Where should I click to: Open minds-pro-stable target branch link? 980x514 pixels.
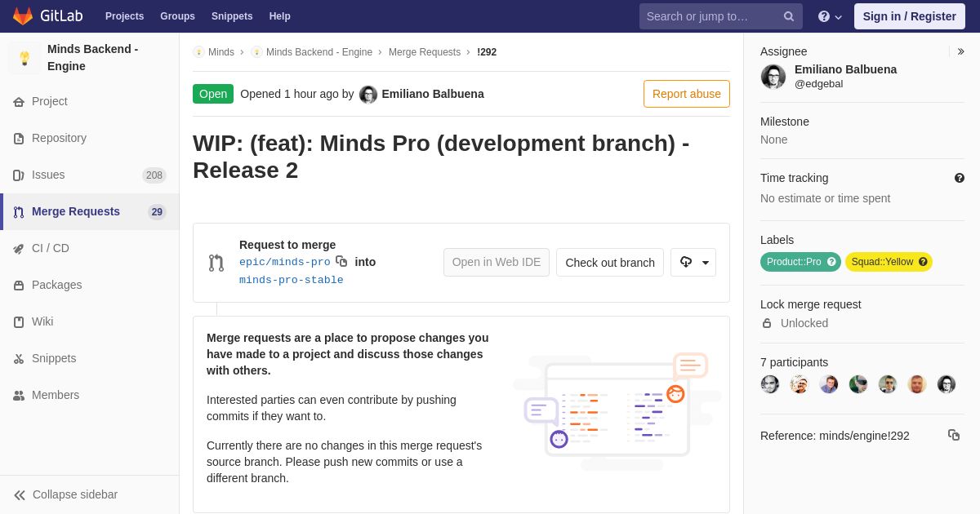click(x=292, y=280)
